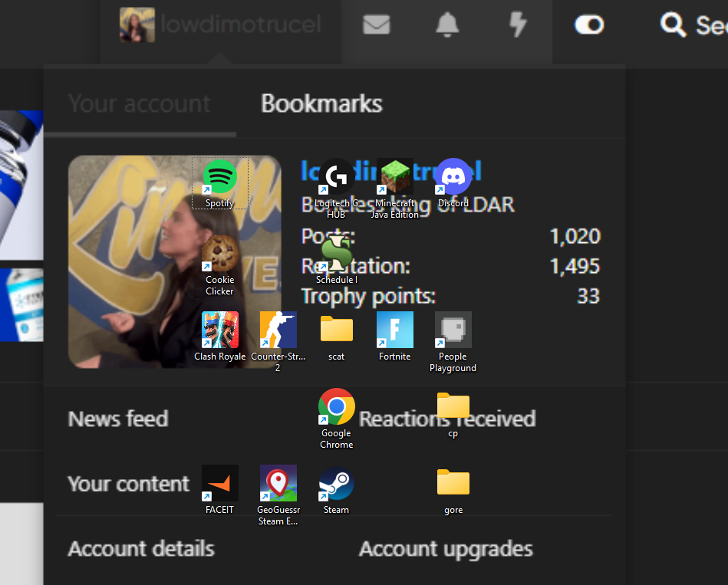Open People Playground shortcut

point(453,342)
